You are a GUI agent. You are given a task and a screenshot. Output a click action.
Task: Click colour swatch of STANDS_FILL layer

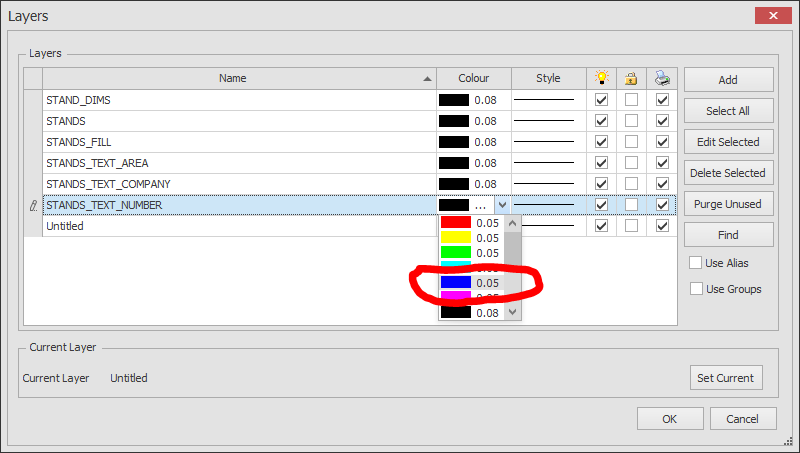point(454,142)
